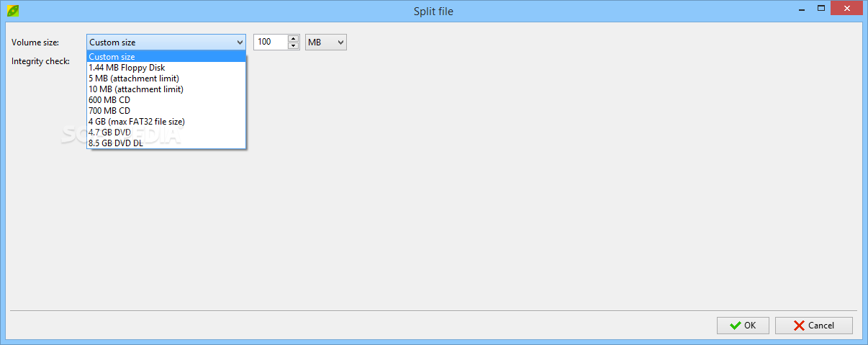Select 8.5 GB DVD DL volume size
868x345 pixels.
pyautogui.click(x=166, y=143)
